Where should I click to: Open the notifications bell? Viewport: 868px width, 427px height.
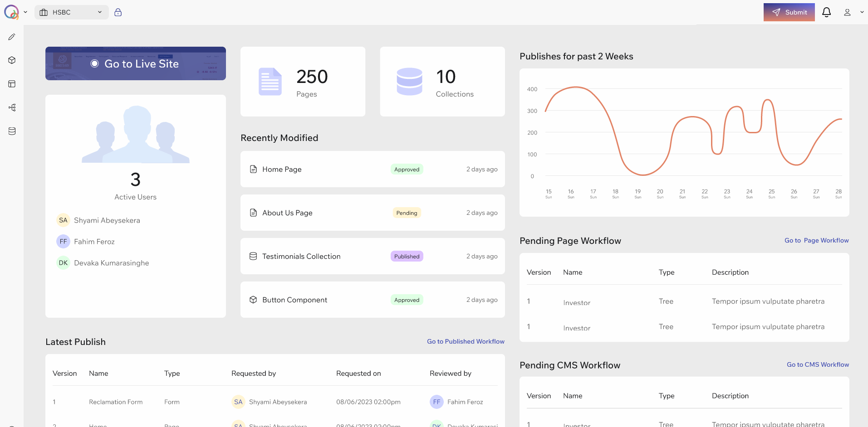click(x=826, y=12)
